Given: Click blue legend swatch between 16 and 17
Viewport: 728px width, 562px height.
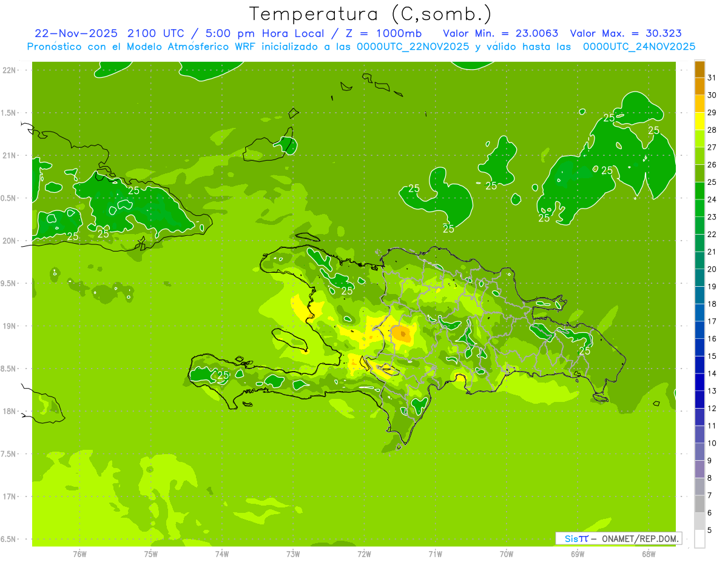Looking at the screenshot, I should point(699,330).
